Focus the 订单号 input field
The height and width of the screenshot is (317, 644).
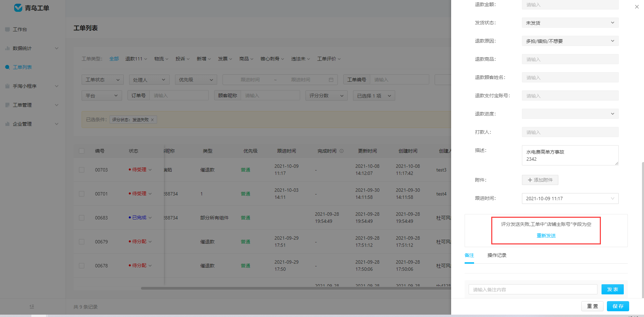click(x=179, y=96)
